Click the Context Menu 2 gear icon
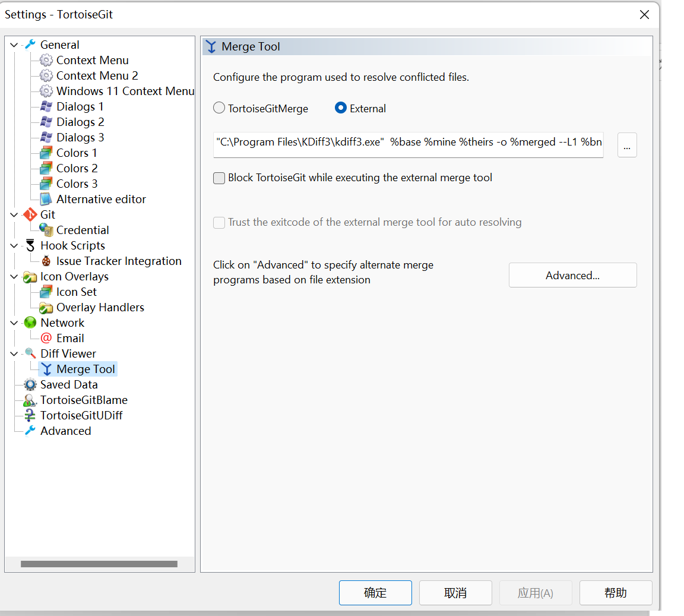This screenshot has width=684, height=616. pyautogui.click(x=46, y=75)
